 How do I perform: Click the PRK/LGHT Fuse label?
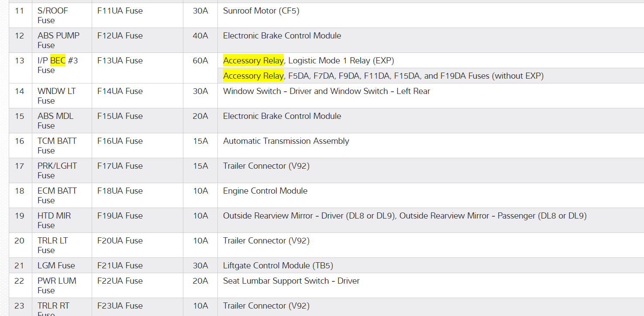[x=57, y=170]
